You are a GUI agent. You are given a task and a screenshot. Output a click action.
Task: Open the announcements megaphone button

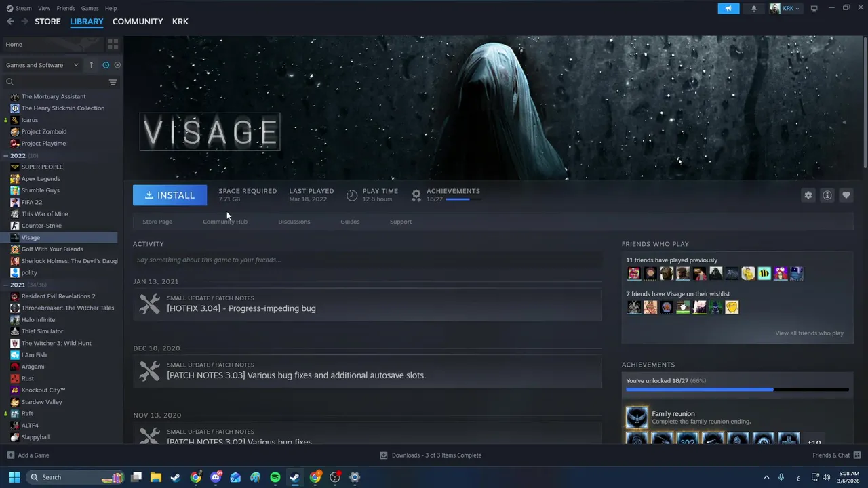(x=728, y=8)
